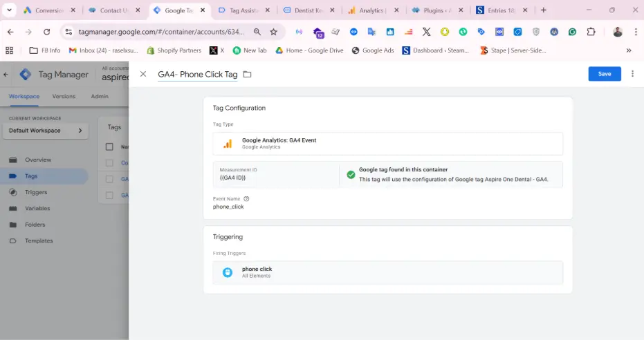Expand the Default Workspace selector
This screenshot has width=644, height=340.
coord(45,131)
